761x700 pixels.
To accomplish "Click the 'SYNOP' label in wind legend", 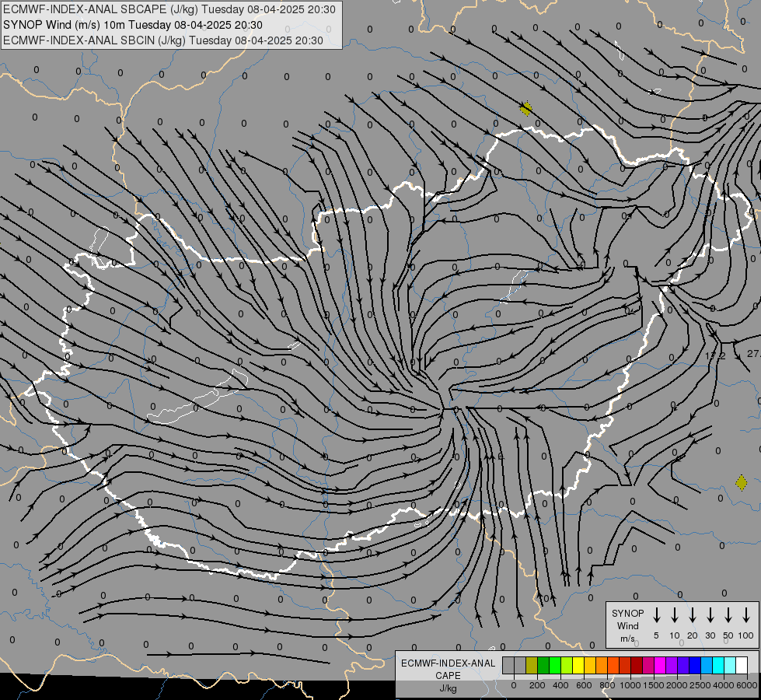I will coord(627,613).
